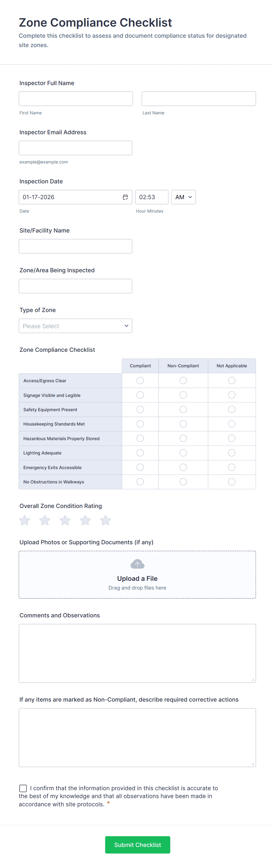Mark Access/Egress Clear as Compliant
This screenshot has width=272, height=868.
click(140, 380)
